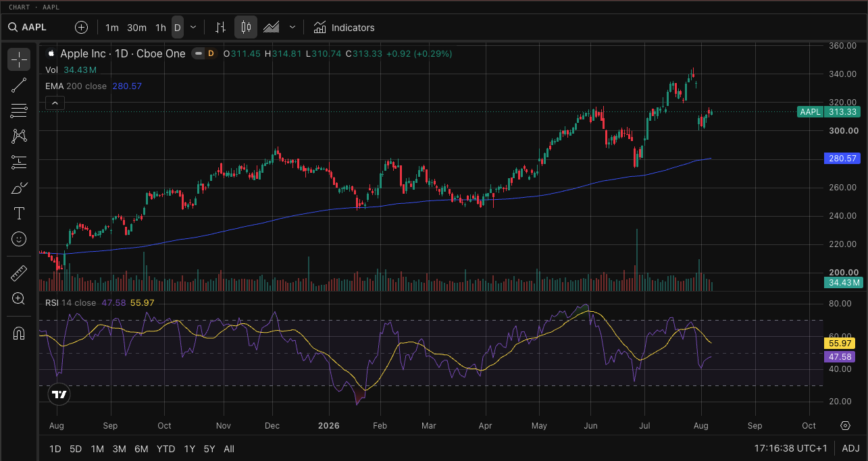Click the add symbol plus icon
The image size is (868, 461).
[81, 28]
